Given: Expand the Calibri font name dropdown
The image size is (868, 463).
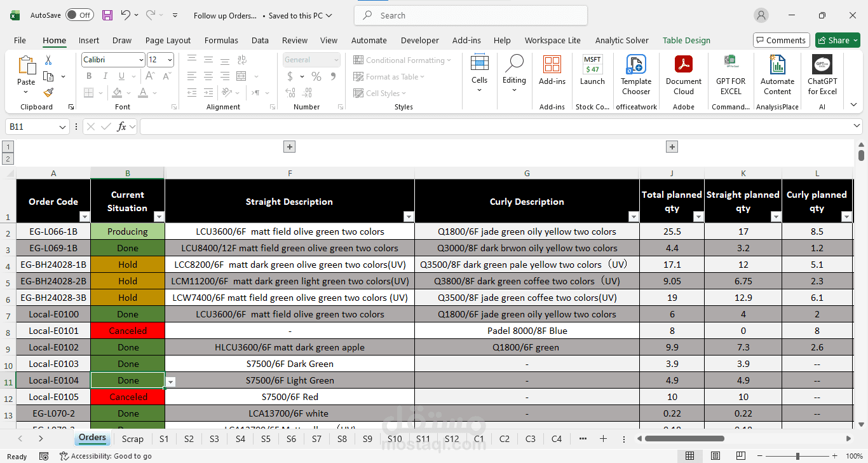Looking at the screenshot, I should [x=141, y=60].
